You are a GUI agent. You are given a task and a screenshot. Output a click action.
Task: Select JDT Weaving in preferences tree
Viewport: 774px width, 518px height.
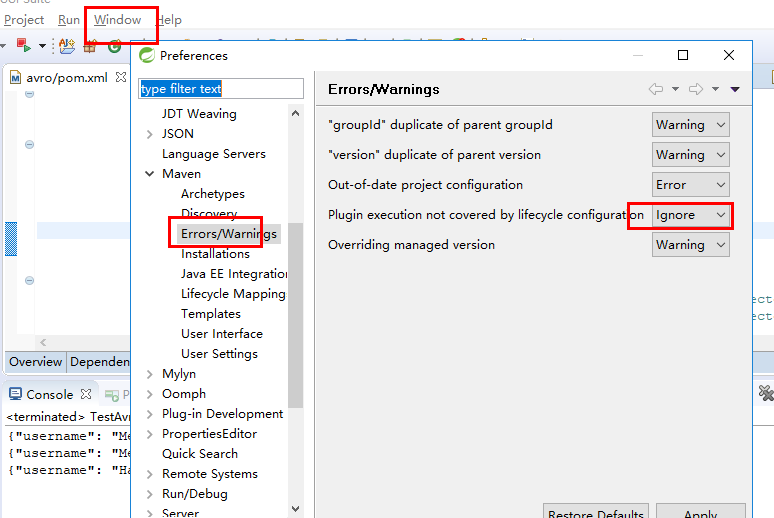[199, 114]
